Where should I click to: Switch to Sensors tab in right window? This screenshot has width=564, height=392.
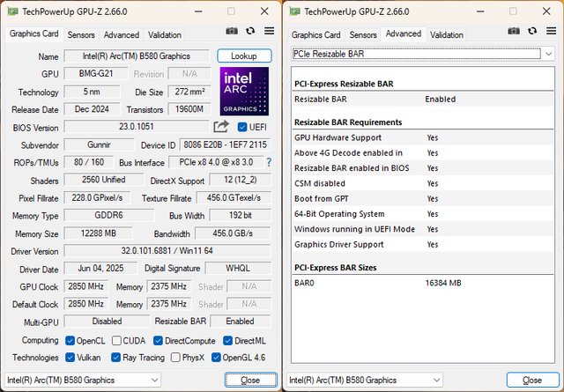tap(363, 35)
